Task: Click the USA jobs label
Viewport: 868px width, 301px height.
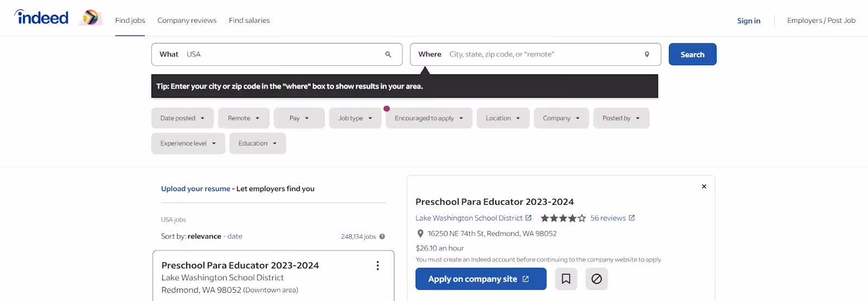Action: click(174, 220)
